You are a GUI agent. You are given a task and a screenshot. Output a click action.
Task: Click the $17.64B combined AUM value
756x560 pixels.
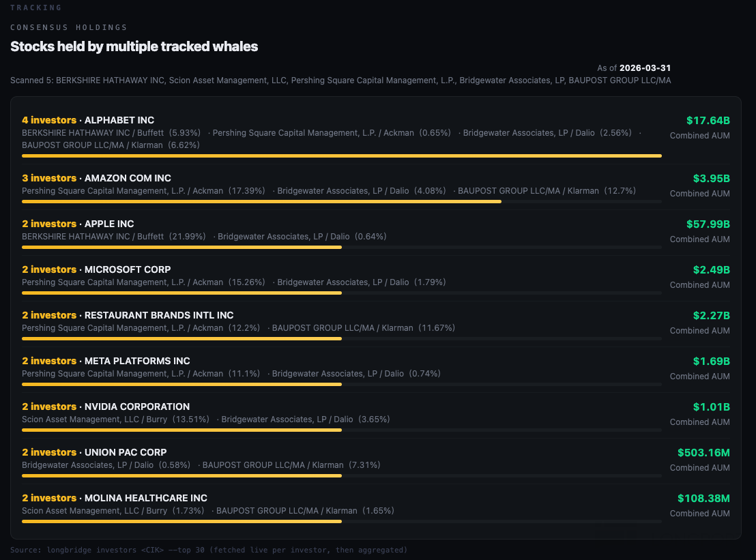click(708, 121)
